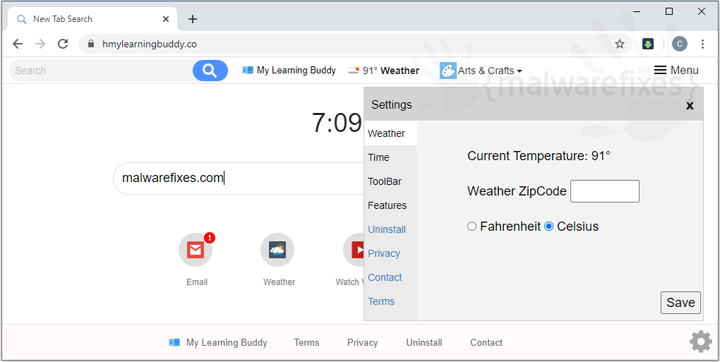
Task: Open the footer Contact link
Action: (486, 343)
